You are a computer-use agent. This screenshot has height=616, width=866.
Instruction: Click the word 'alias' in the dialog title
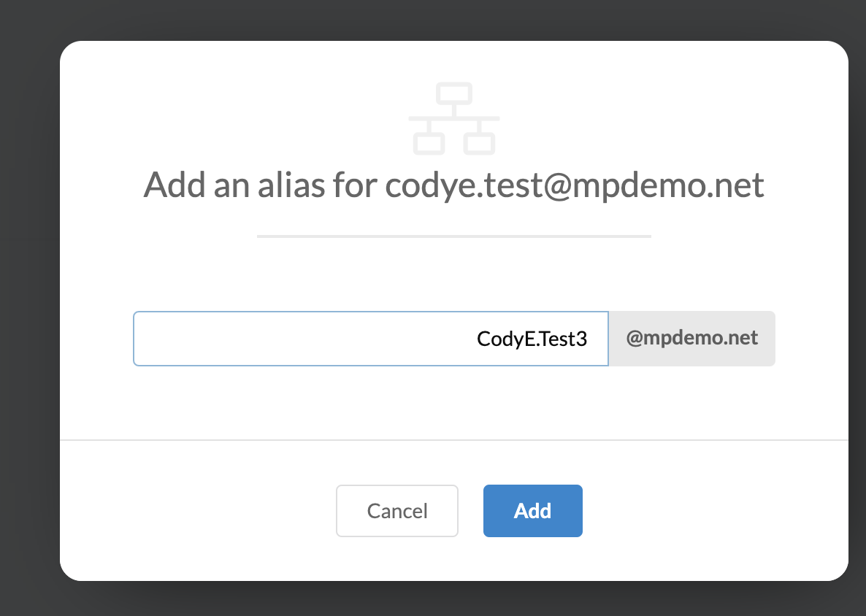point(291,185)
